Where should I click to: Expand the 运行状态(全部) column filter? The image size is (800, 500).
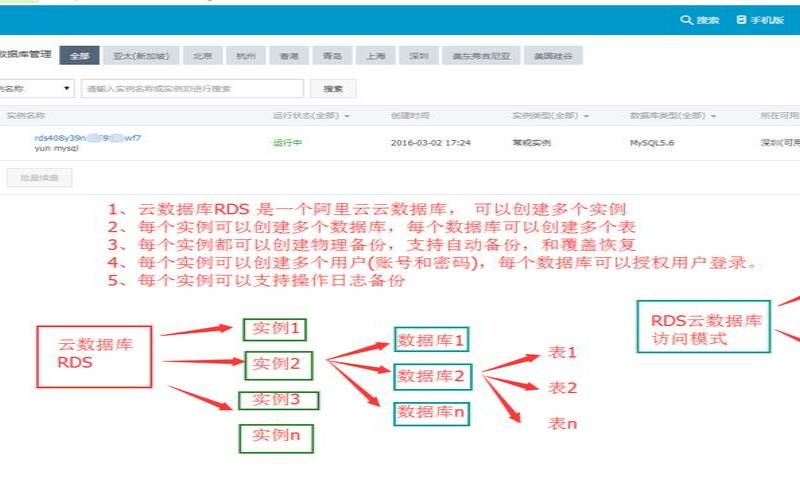click(311, 116)
